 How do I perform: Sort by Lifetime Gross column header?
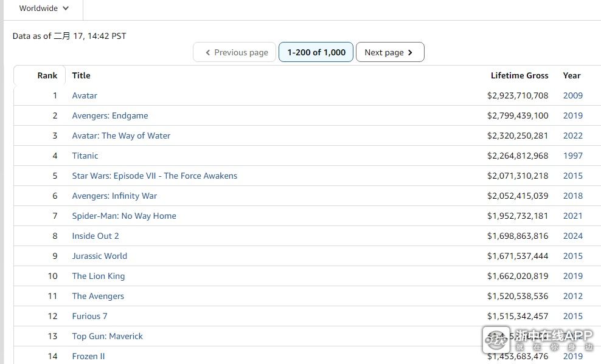pyautogui.click(x=519, y=75)
